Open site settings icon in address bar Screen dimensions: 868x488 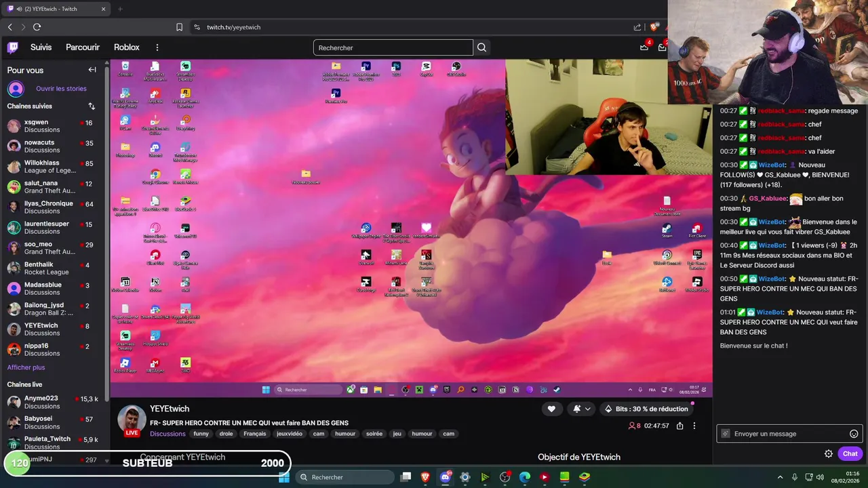[x=197, y=27]
